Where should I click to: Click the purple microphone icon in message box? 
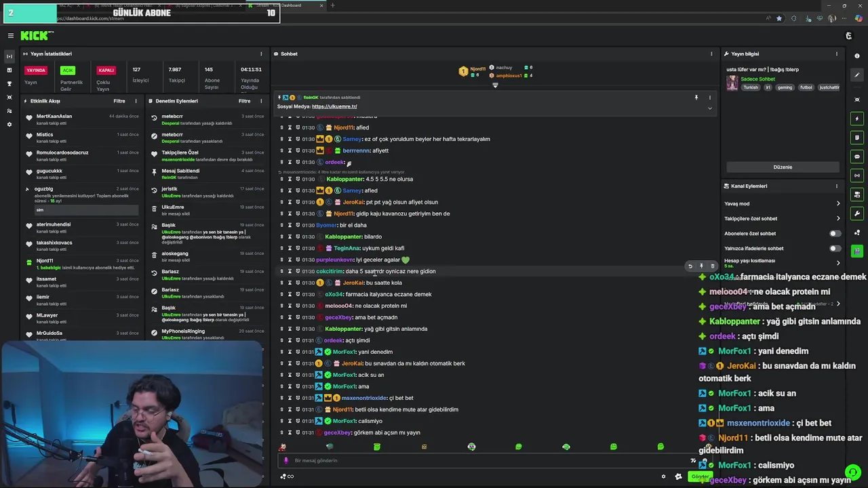pyautogui.click(x=285, y=460)
